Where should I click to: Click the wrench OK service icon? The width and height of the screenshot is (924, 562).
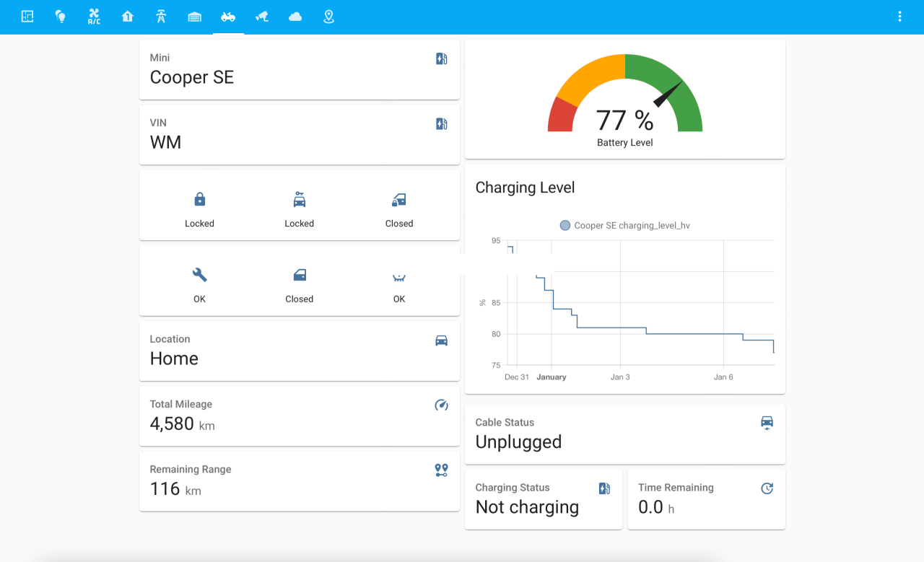point(200,275)
